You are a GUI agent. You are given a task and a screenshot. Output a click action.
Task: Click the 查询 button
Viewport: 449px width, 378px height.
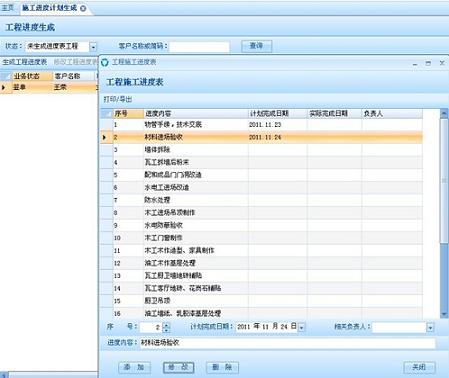click(x=256, y=46)
